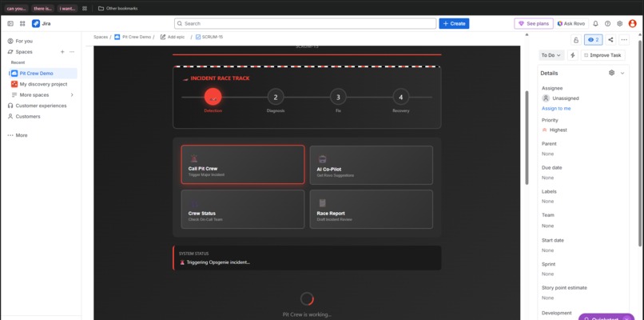Collapse the sidebar with the panel icon
Viewport: 644px width, 320px height.
(10, 24)
